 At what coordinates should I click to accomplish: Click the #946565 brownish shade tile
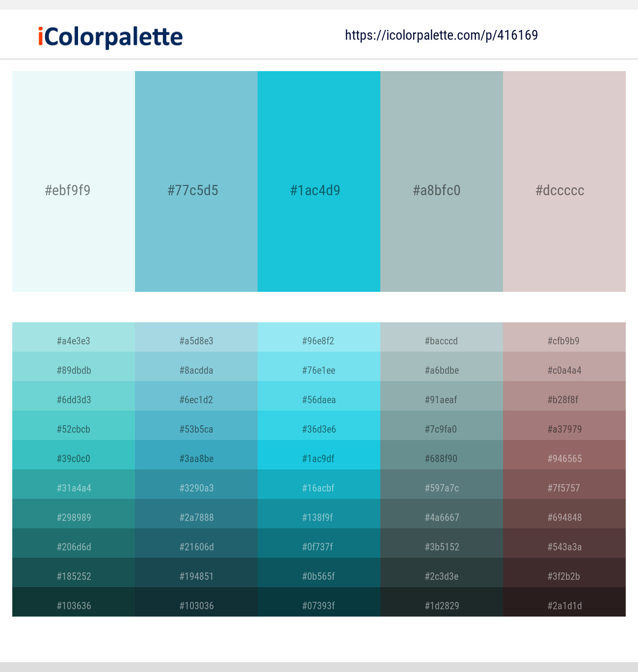click(564, 458)
